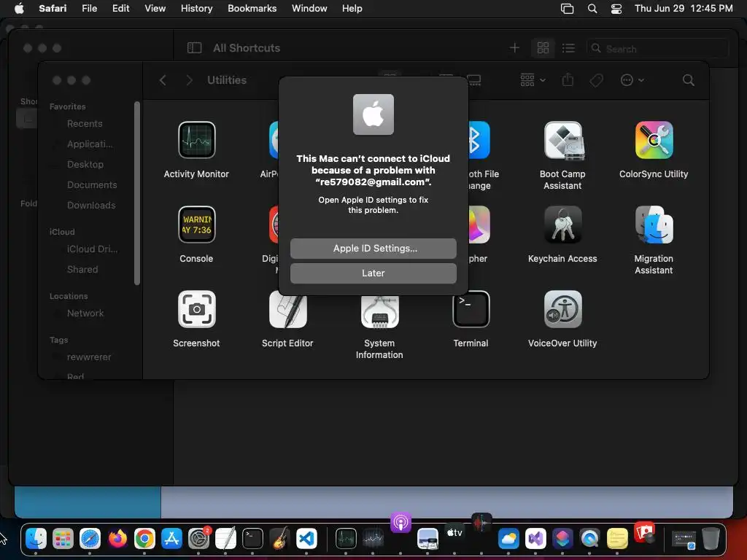The width and height of the screenshot is (747, 560).
Task: Select Network in Finder sidebar
Action: point(85,314)
